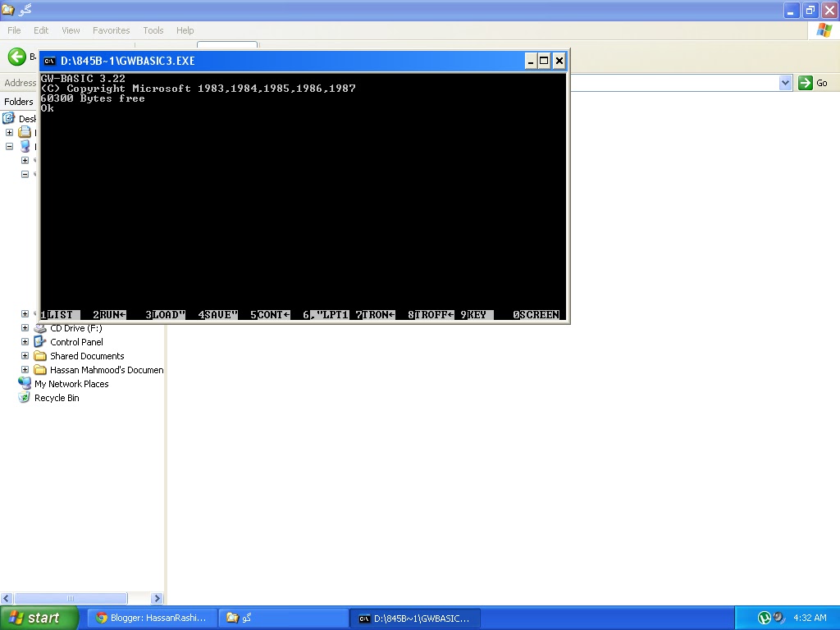This screenshot has width=840, height=630.
Task: Switch to GWBASIC taskbar button
Action: pos(414,618)
